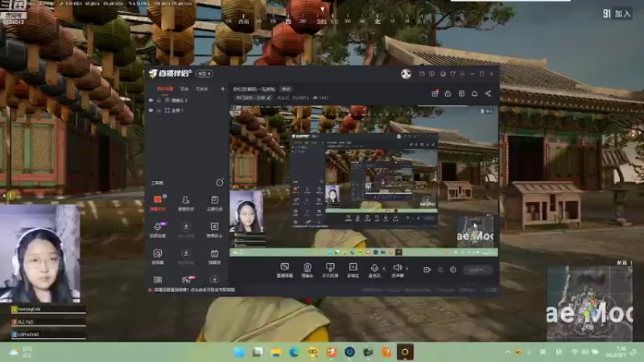This screenshot has height=362, width=644.
Task: Hide the Fullscreen 1 source layer
Action: click(151, 110)
